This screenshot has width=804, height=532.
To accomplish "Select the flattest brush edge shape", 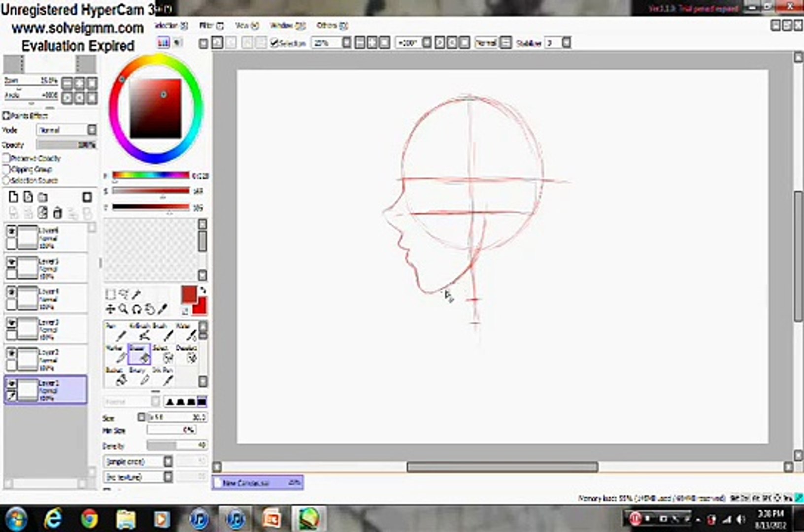I will (201, 401).
